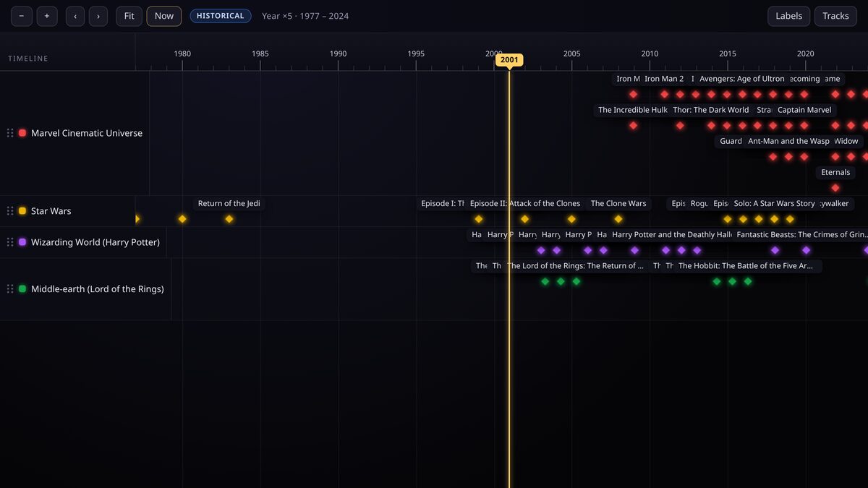Open the Iron M event label
The width and height of the screenshot is (868, 488).
click(x=627, y=79)
